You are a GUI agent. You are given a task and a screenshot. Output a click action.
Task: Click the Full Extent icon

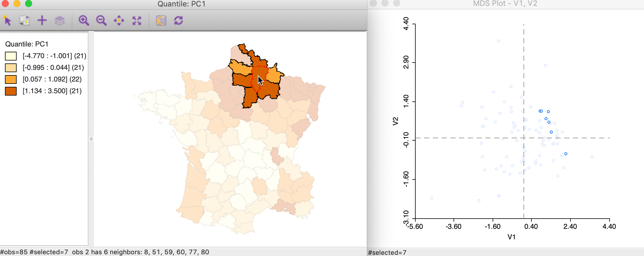coord(137,20)
